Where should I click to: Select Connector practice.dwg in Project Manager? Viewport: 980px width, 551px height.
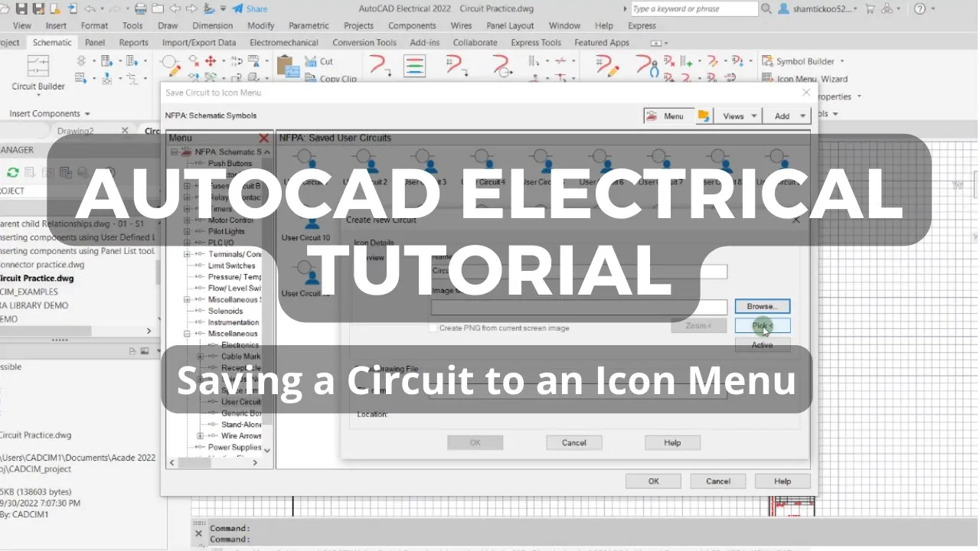[42, 265]
